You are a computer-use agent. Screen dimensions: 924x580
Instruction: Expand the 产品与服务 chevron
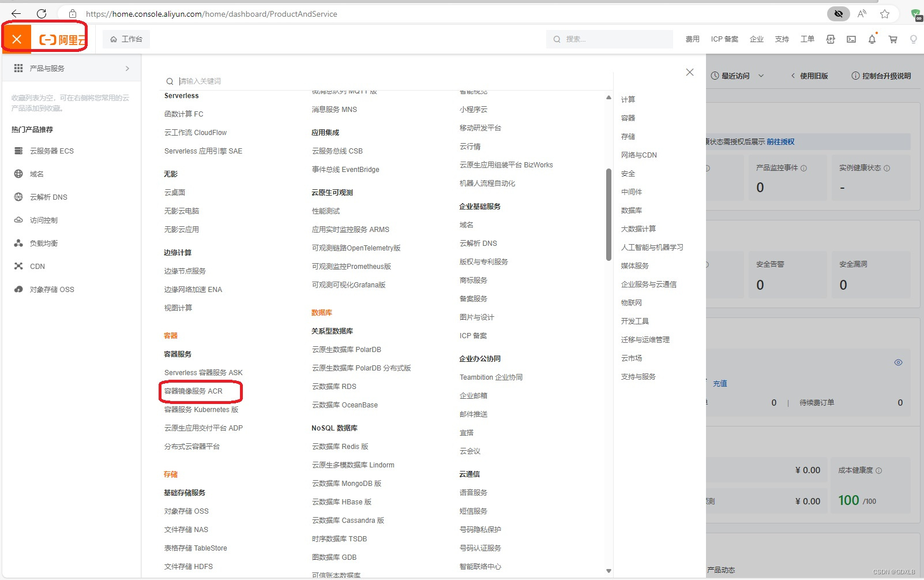coord(127,68)
